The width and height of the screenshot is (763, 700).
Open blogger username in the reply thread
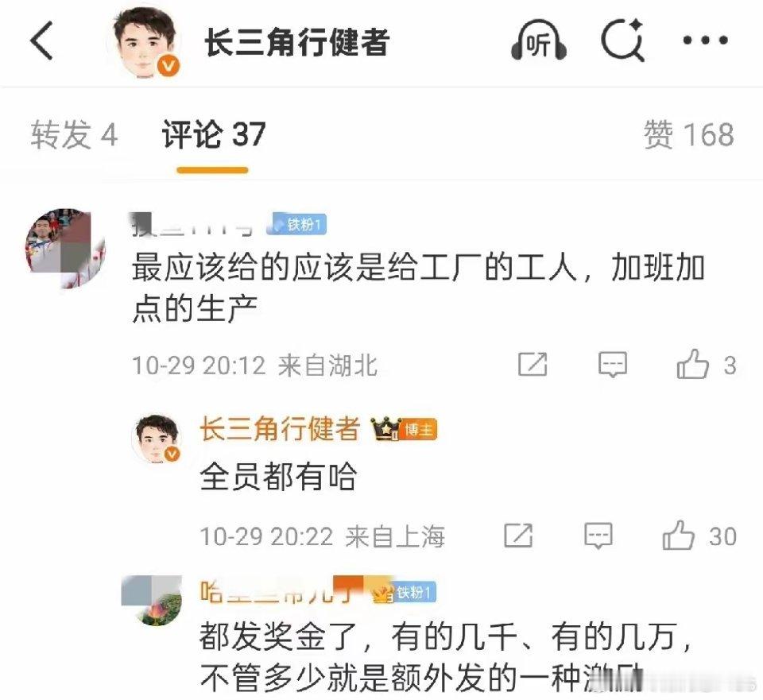click(280, 428)
